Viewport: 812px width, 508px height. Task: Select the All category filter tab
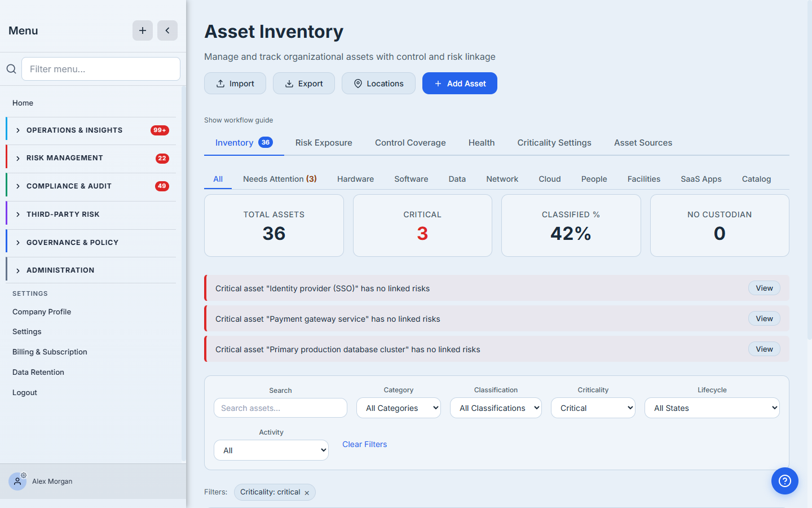pyautogui.click(x=218, y=179)
